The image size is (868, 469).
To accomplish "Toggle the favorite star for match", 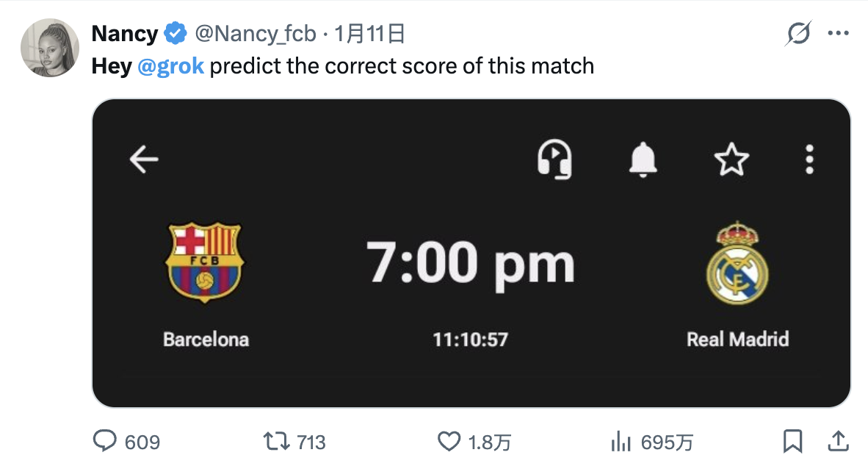I will [x=731, y=159].
